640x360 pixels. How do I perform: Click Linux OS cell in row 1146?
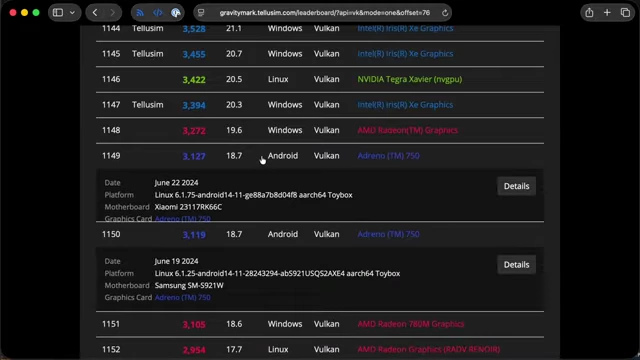coord(278,79)
